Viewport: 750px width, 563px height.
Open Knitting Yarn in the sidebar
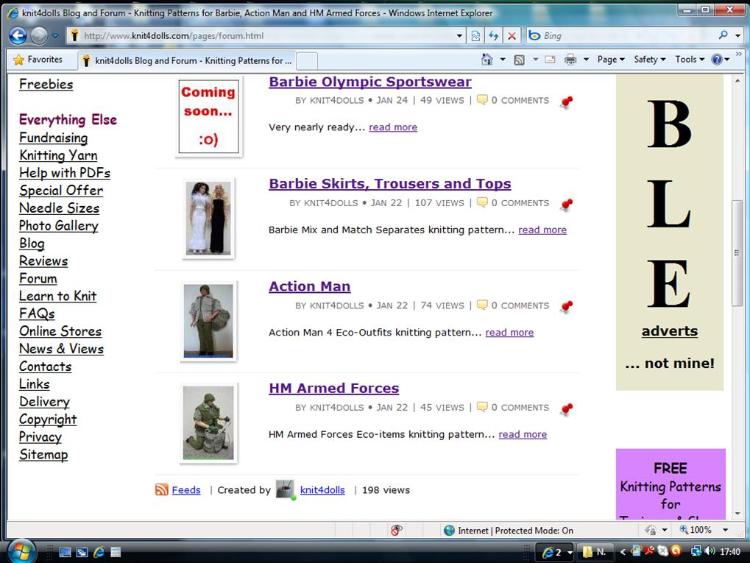point(58,155)
